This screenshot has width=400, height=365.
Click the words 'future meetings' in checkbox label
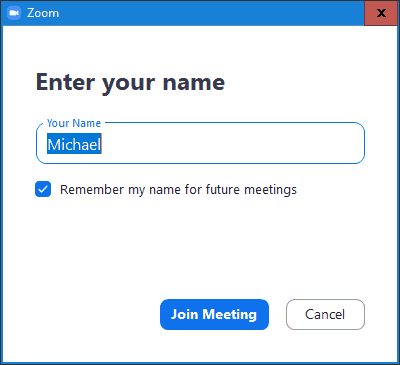251,190
